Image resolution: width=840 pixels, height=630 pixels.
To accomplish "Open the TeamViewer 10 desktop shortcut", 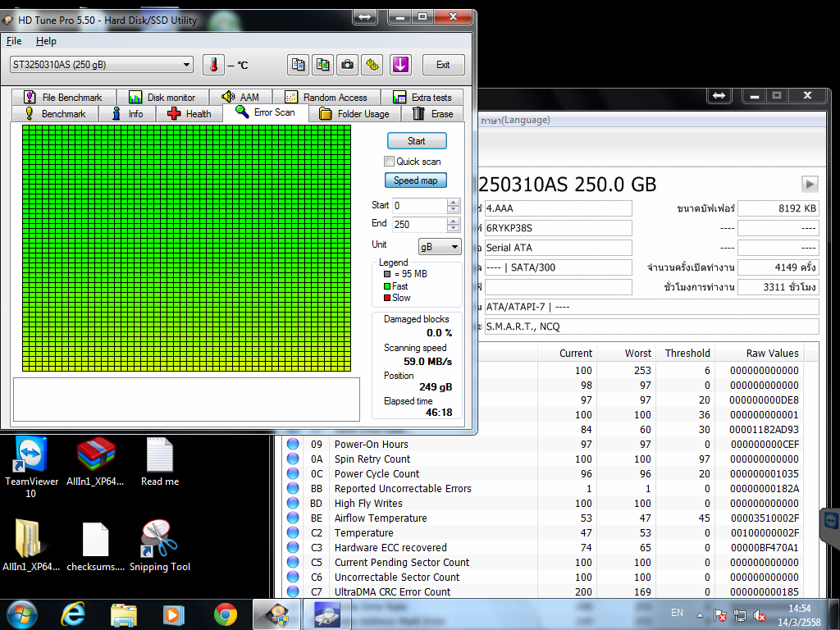I will (x=31, y=467).
